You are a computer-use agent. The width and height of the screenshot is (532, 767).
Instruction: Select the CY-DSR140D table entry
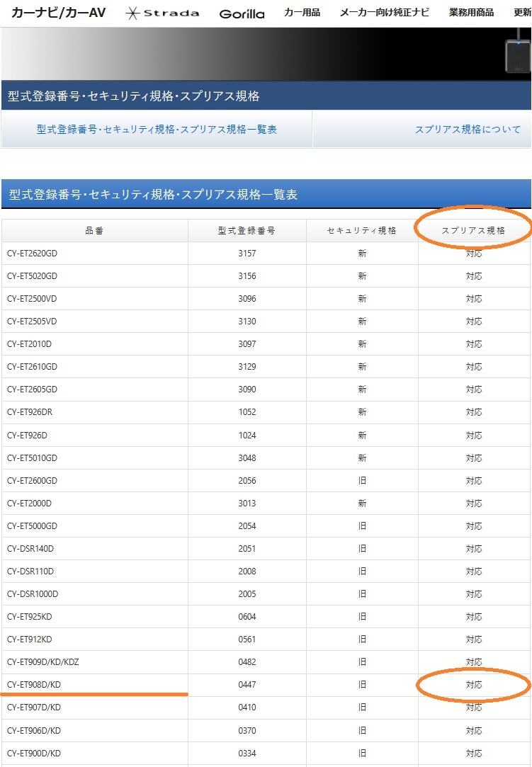pos(30,549)
